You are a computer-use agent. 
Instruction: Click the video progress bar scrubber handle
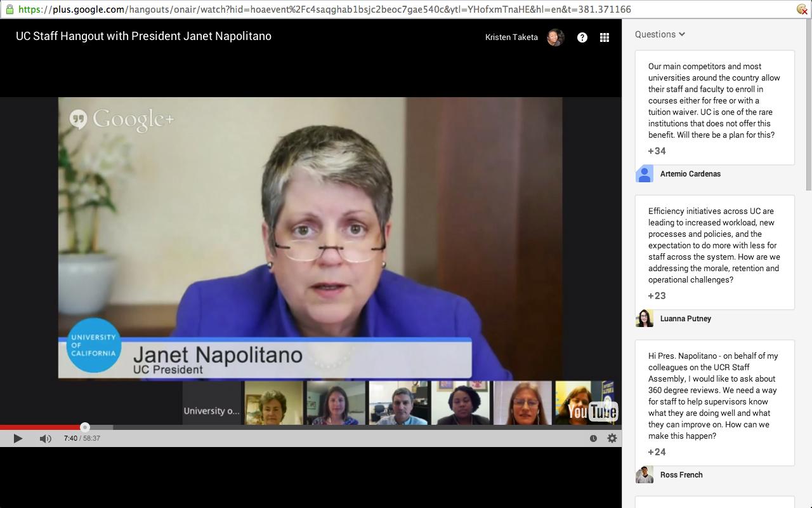(85, 427)
